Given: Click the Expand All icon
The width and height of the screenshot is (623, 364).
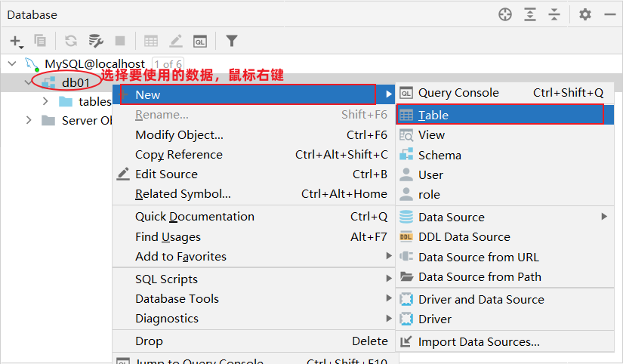Looking at the screenshot, I should click(x=530, y=14).
